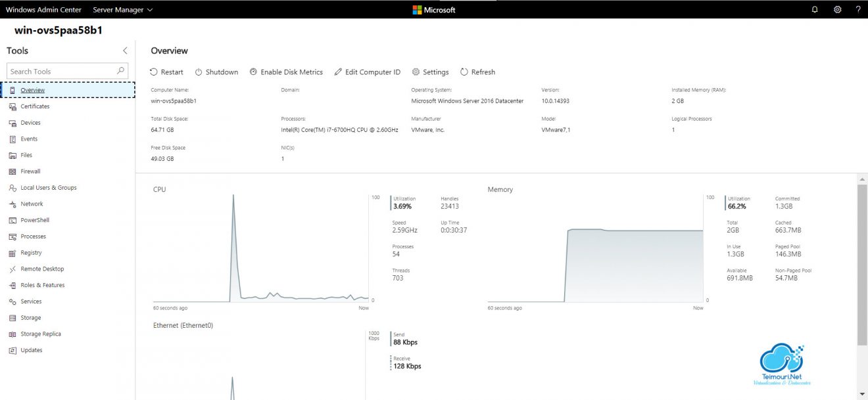Screen dimensions: 868x400
Task: Click the Certificates tool icon
Action: 12,106
